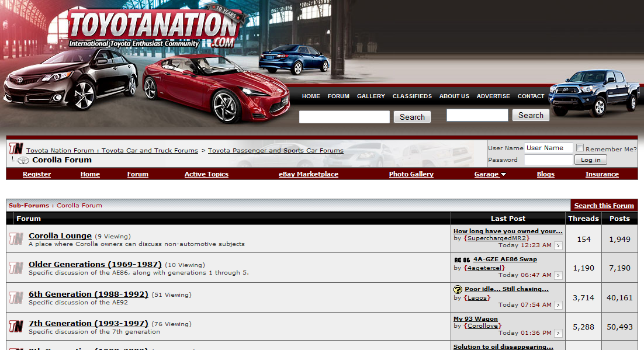
Task: Open the Corolla Lounge sub-forum
Action: pos(60,236)
